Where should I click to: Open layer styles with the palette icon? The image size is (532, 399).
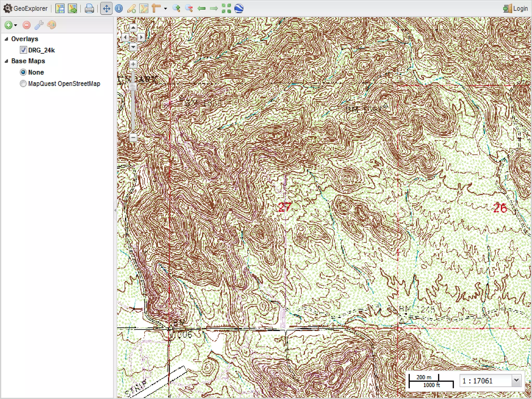[51, 25]
